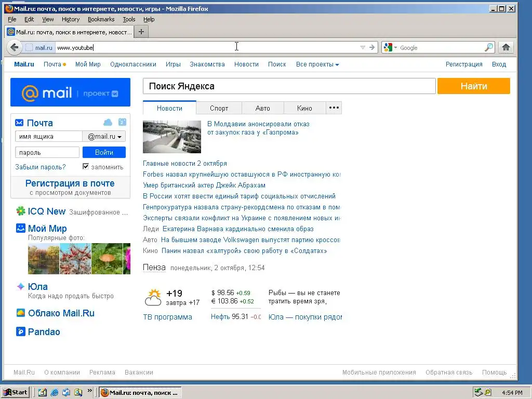Open the Знакомства nav link
This screenshot has width=532, height=399.
207,64
